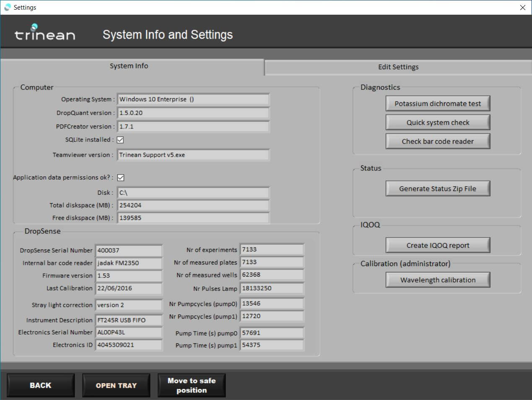Generate the Status Zip File
Screen dimensions: 532x400
[437, 189]
